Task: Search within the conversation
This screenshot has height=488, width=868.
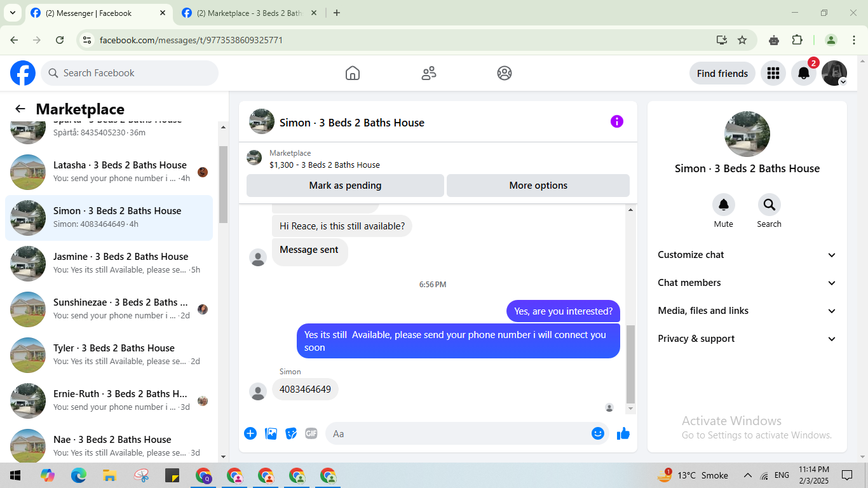Action: click(770, 205)
